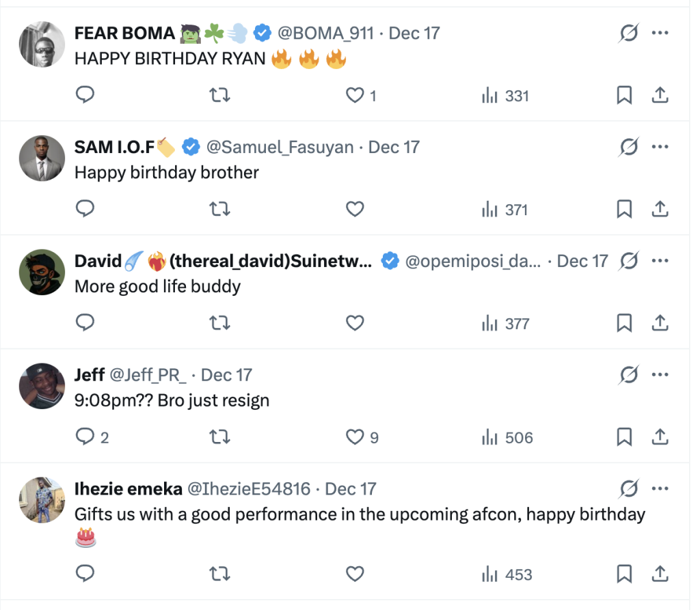Open FEAR BOMA's profile picture

pos(42,44)
